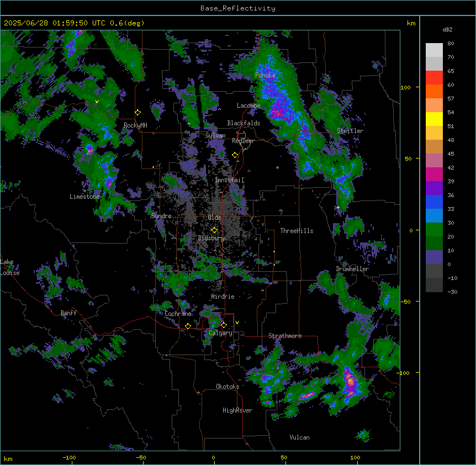Click the Okotoks label
This screenshot has height=465, width=476.
click(x=228, y=387)
